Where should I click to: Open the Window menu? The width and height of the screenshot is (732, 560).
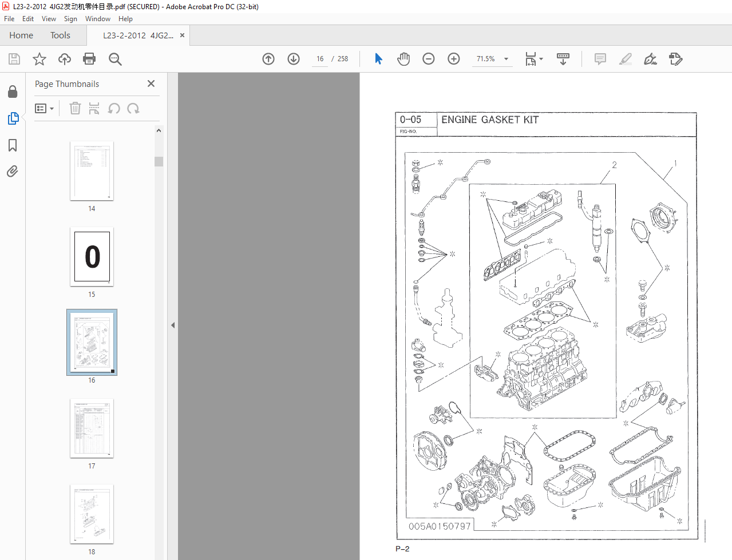(98, 19)
